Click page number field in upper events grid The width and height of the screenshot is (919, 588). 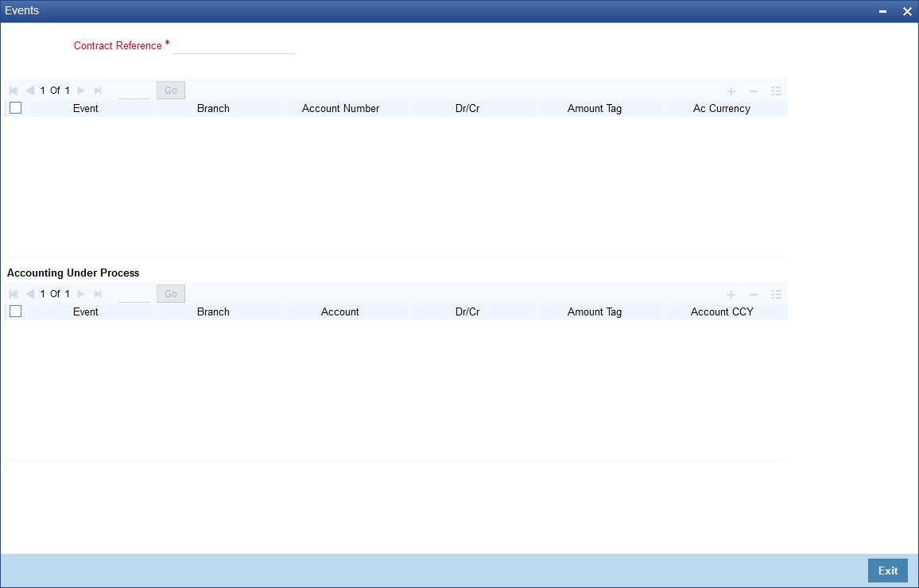[134, 91]
